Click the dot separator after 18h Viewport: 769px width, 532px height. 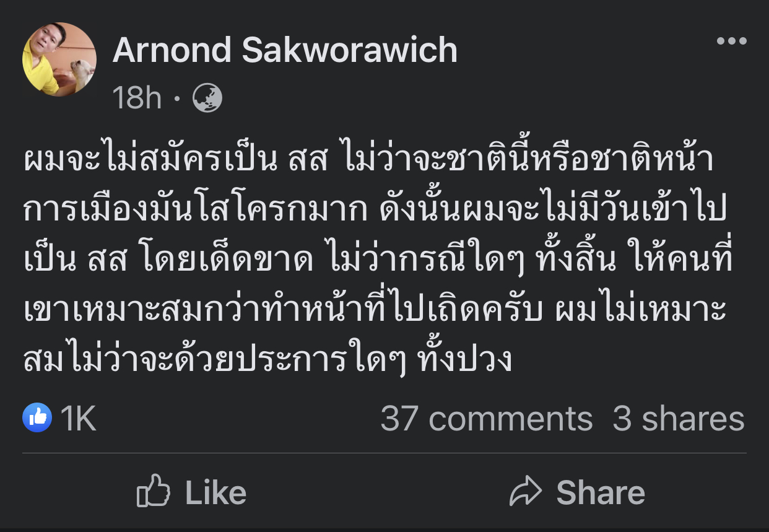pyautogui.click(x=178, y=99)
